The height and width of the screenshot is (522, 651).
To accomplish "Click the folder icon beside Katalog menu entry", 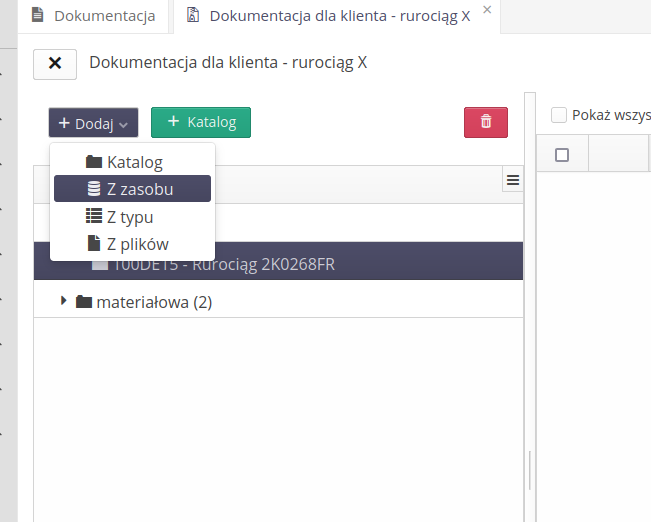I will 94,162.
